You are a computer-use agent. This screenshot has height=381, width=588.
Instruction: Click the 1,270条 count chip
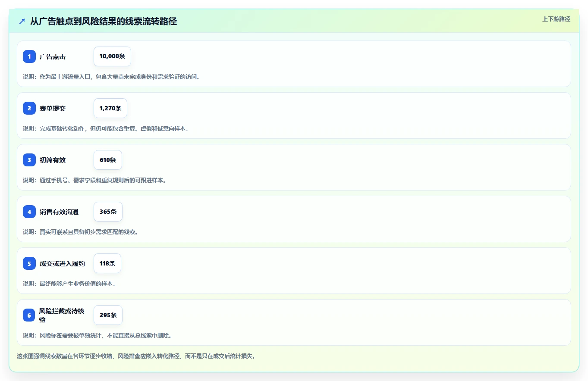[110, 108]
